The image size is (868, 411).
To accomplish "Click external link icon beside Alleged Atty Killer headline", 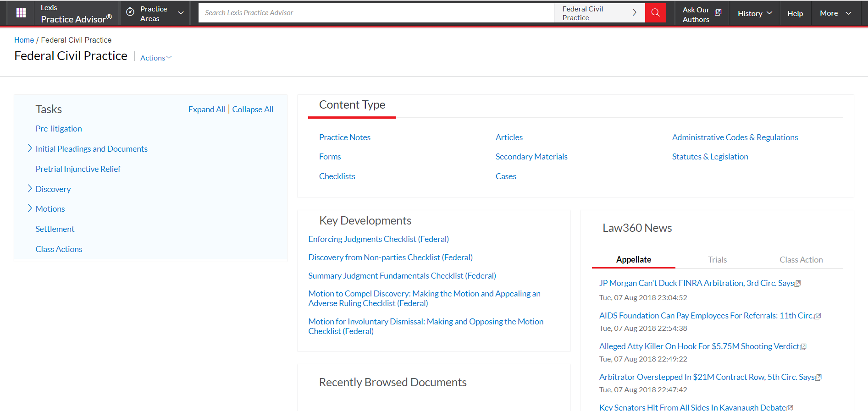I will [x=803, y=347].
